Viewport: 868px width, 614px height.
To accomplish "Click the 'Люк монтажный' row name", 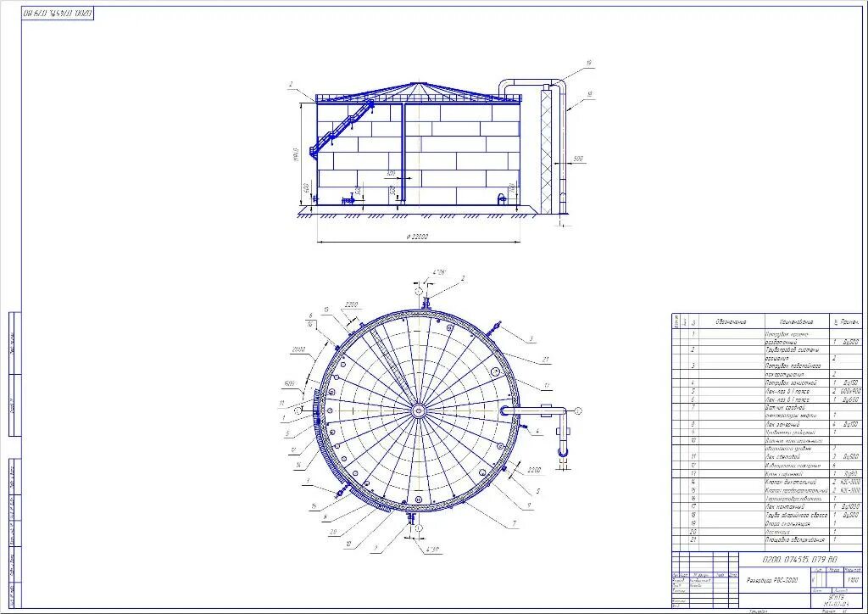I will tap(786, 506).
